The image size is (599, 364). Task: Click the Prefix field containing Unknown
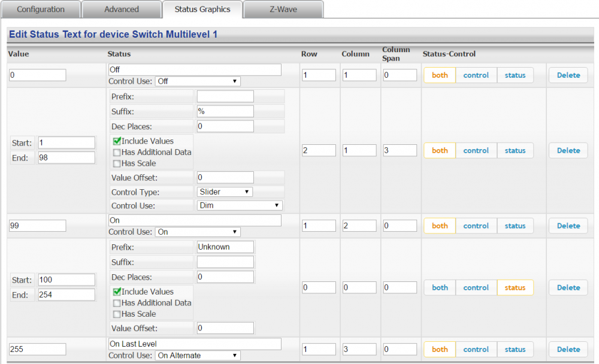[225, 247]
